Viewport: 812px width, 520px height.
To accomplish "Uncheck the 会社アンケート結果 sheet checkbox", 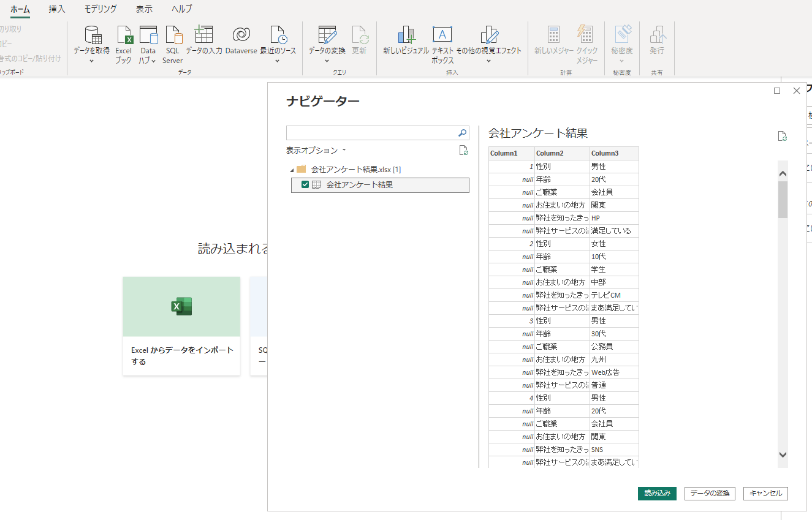I will [305, 184].
